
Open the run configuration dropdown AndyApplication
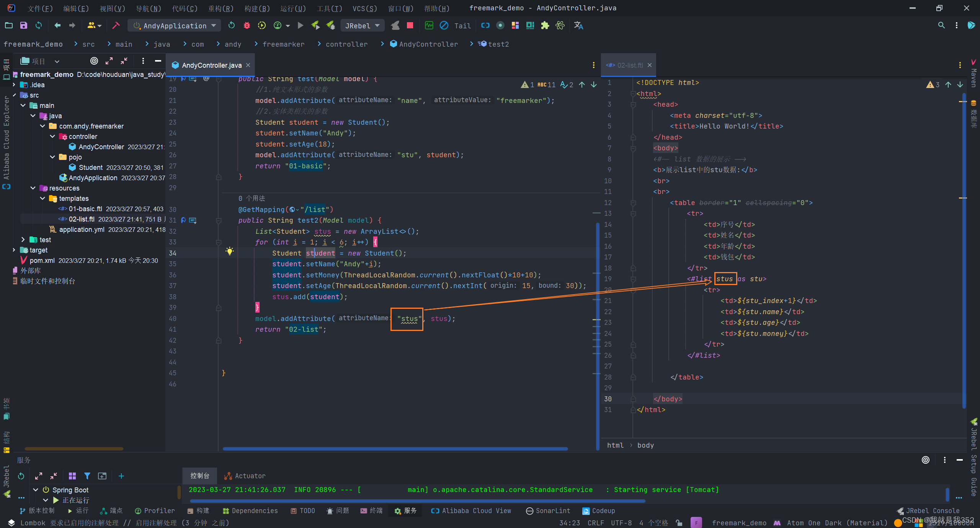pyautogui.click(x=175, y=26)
